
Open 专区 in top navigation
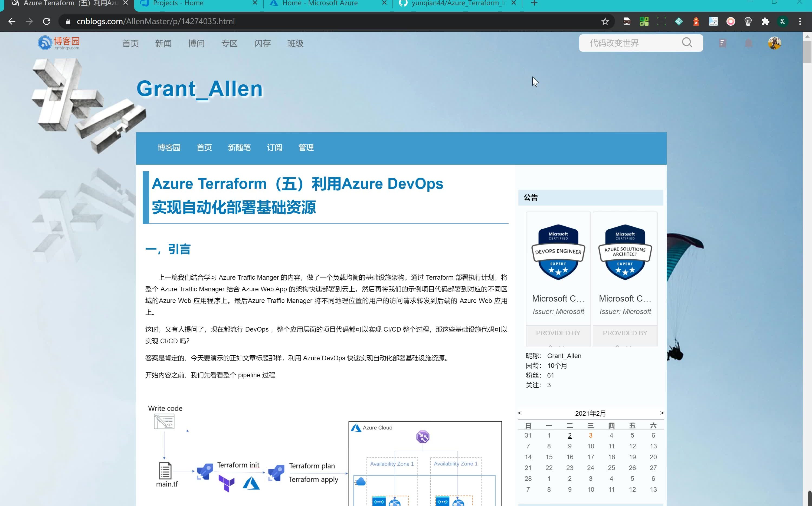coord(229,44)
